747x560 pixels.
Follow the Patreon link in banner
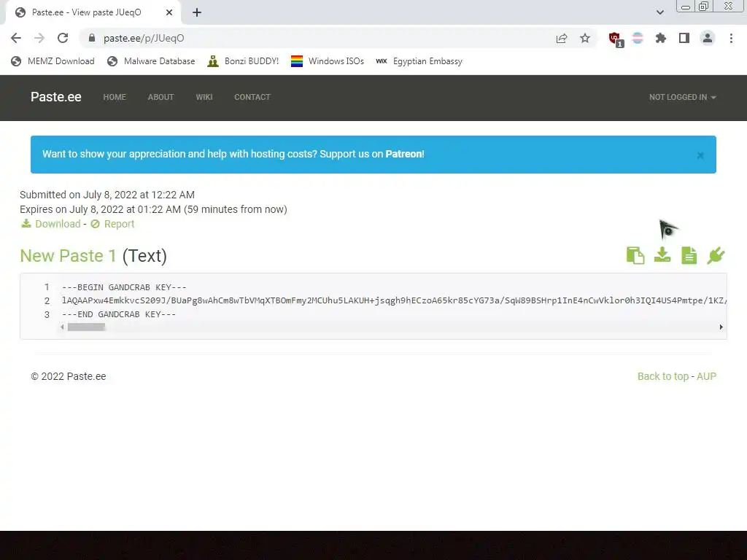[404, 154]
